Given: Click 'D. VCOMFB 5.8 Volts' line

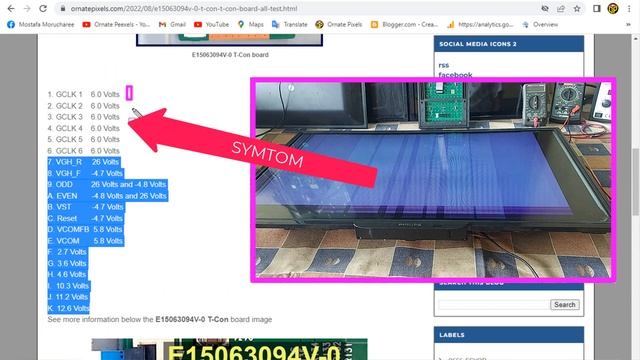Looking at the screenshot, I should (x=86, y=229).
